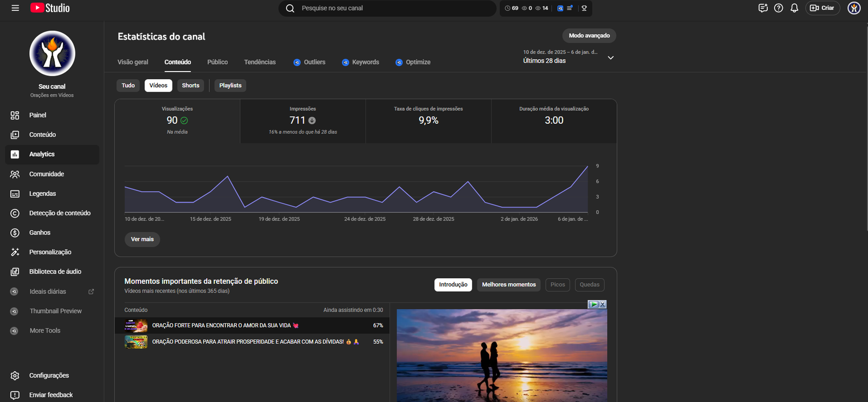Switch to the Tendências tab
Screen dimensions: 868x402
click(260, 62)
